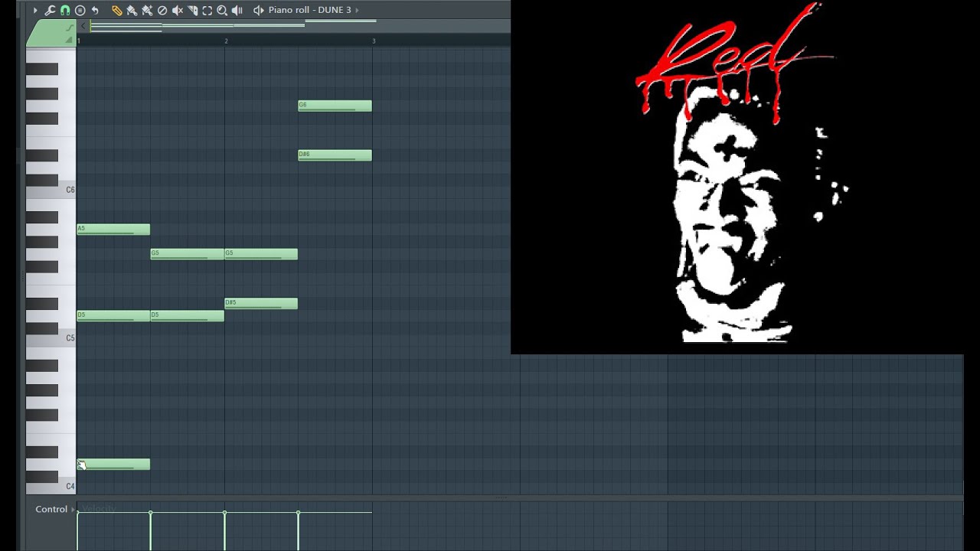The height and width of the screenshot is (551, 980).
Task: Open the wrench tools menu
Action: (50, 10)
